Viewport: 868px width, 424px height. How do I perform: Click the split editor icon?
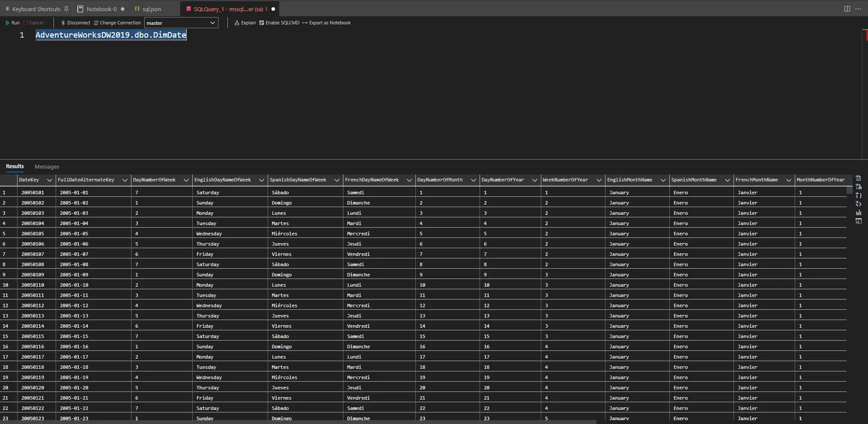[x=847, y=9]
